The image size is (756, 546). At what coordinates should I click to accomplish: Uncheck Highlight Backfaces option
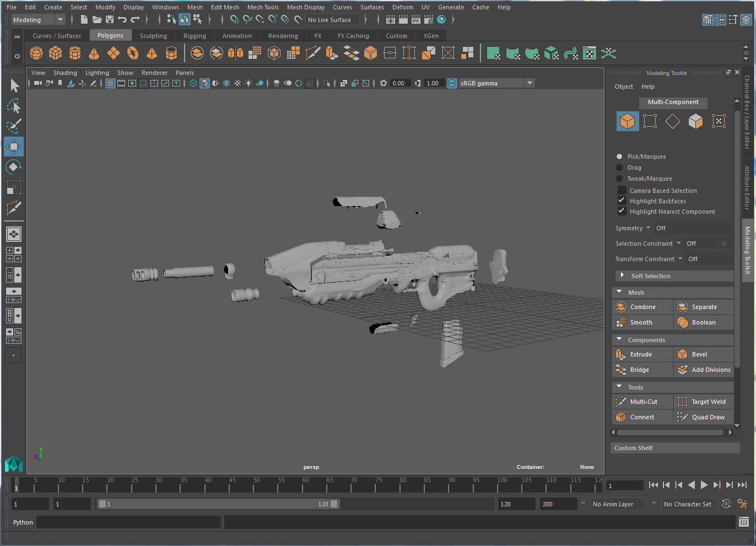click(622, 201)
